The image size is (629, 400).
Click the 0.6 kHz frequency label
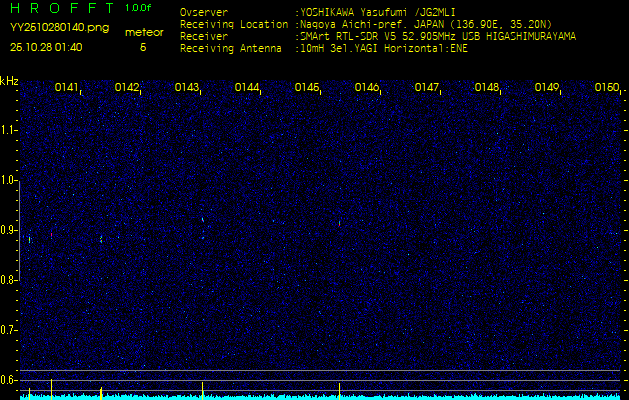pyautogui.click(x=9, y=380)
